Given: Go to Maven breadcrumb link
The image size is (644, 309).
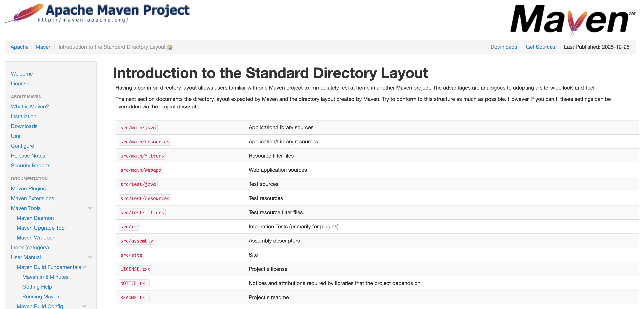Looking at the screenshot, I should pos(43,47).
